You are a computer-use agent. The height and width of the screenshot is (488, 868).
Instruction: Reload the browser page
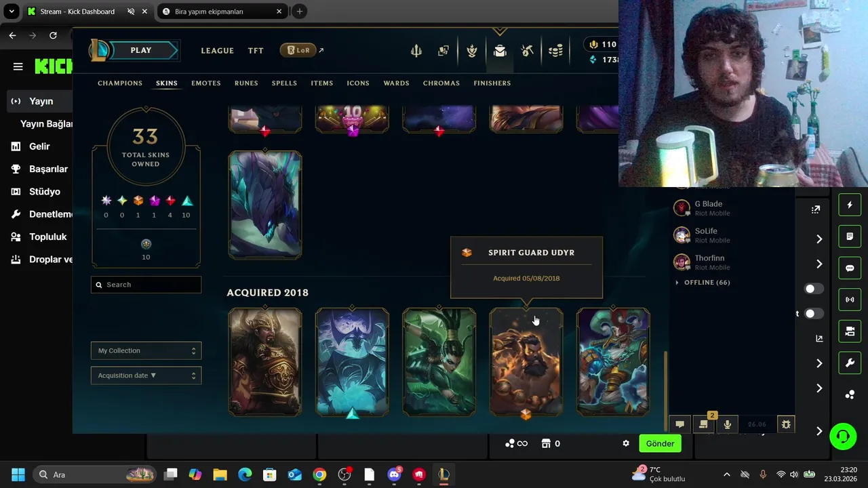pyautogui.click(x=53, y=35)
